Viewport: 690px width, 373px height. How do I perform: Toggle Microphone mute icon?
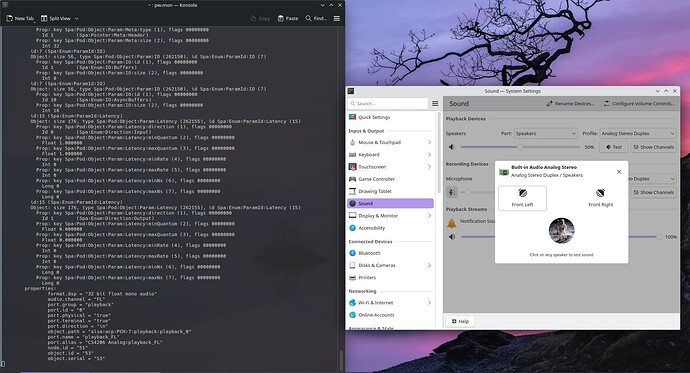click(x=452, y=192)
